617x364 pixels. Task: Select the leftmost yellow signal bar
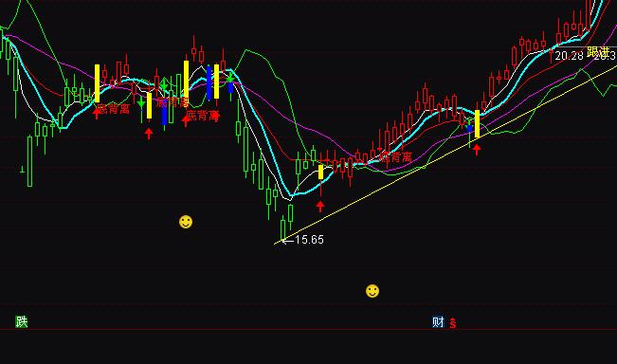click(98, 83)
